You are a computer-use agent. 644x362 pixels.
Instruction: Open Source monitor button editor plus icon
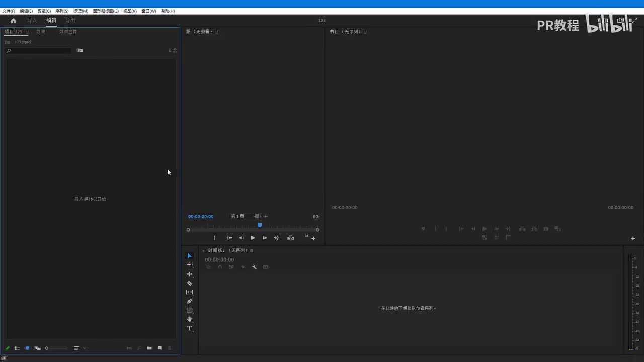pos(313,238)
